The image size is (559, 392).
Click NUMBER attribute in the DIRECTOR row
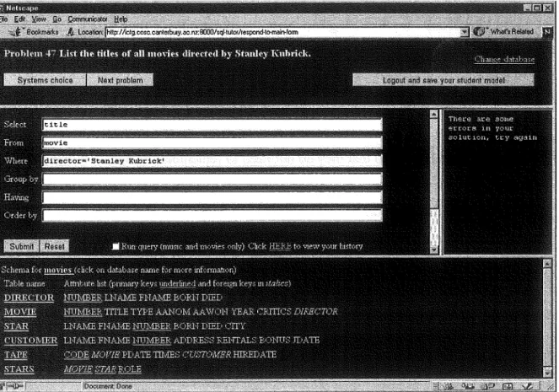coord(83,298)
